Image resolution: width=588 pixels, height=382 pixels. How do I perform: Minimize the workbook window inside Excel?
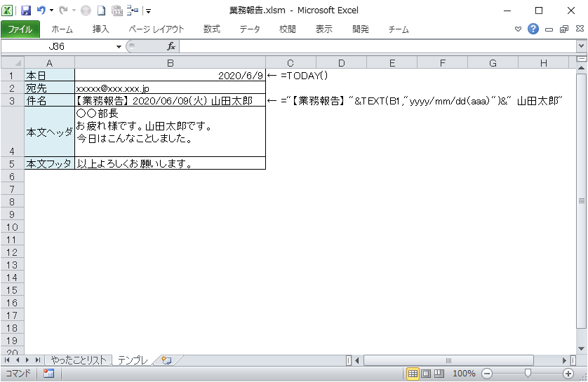pos(549,29)
